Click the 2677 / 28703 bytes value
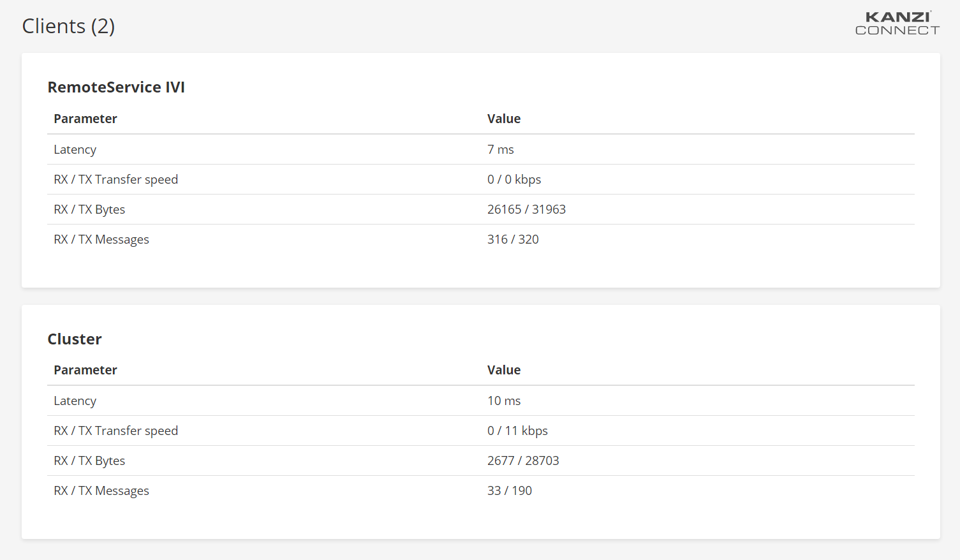This screenshot has width=960, height=560. pos(523,461)
